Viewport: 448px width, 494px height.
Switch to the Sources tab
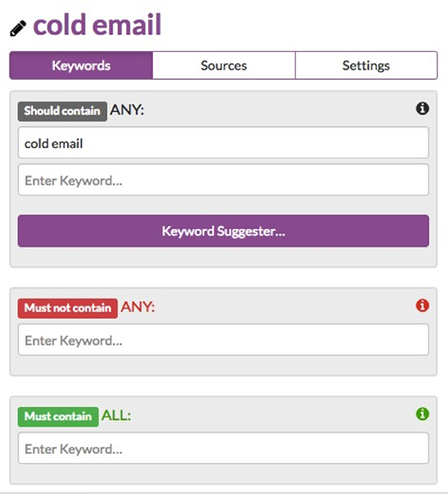click(x=224, y=66)
